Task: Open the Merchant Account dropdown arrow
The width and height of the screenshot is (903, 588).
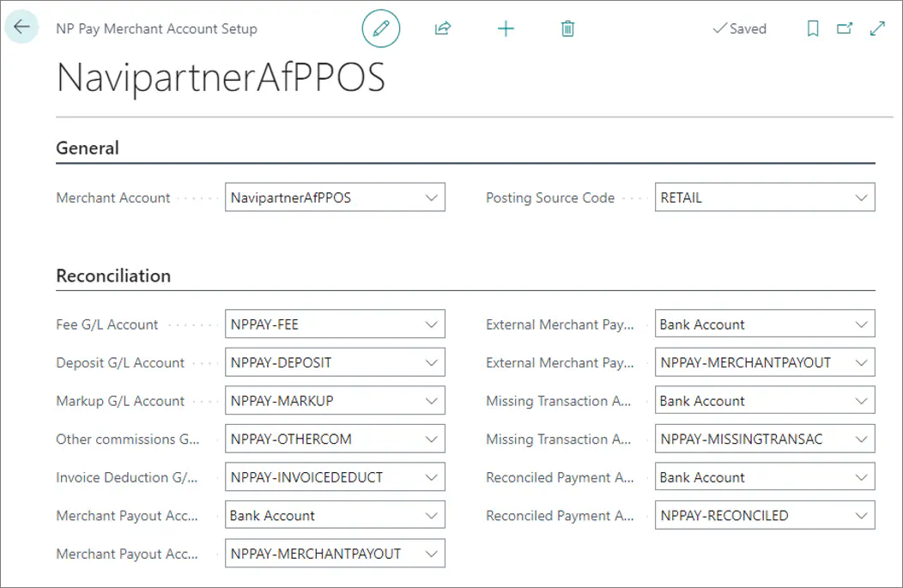Action: tap(432, 197)
